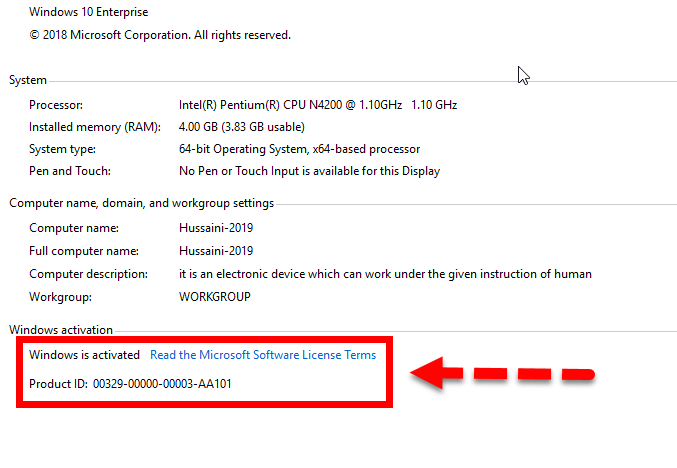Click the 'Windows is activated' status text
This screenshot has width=677, height=468.
pos(84,355)
